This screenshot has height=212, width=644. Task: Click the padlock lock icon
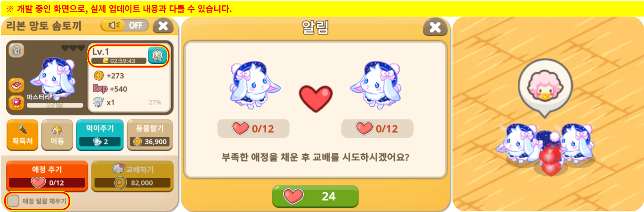(x=17, y=50)
